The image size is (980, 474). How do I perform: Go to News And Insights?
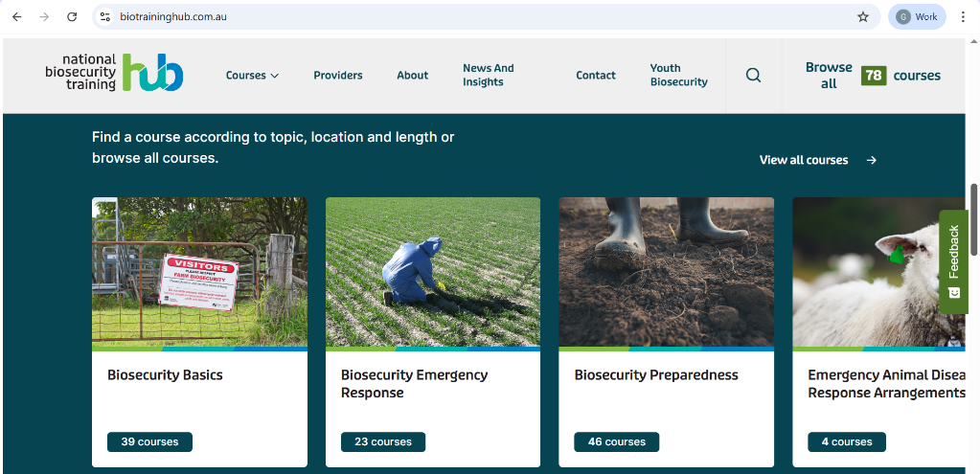pyautogui.click(x=489, y=75)
